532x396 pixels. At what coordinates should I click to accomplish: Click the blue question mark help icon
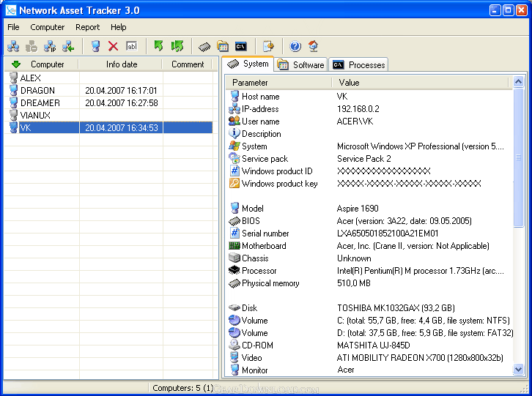[x=295, y=46]
